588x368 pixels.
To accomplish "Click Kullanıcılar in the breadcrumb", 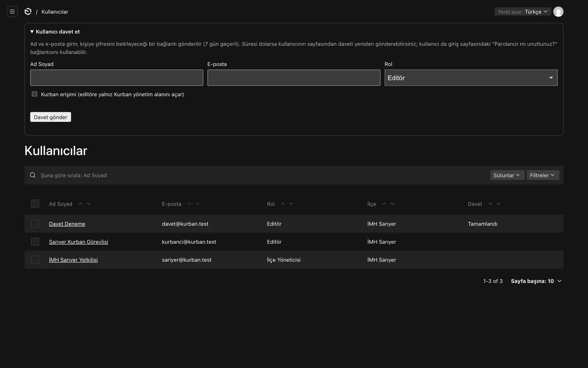I will click(55, 12).
